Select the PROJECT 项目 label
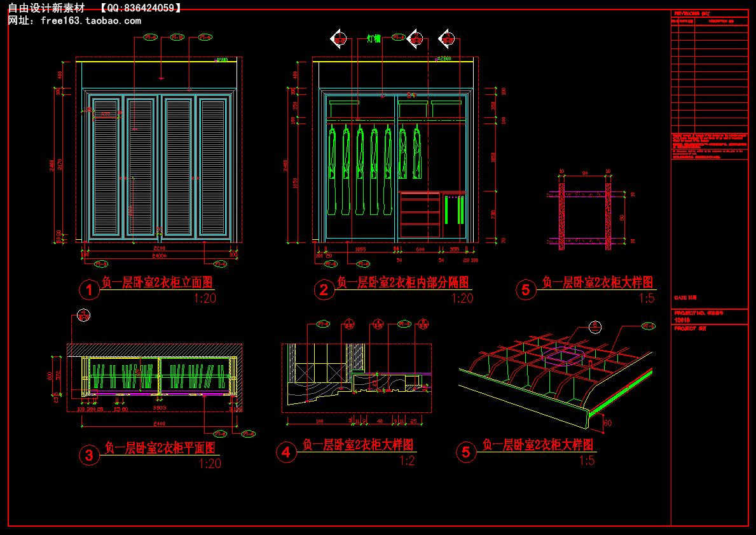This screenshot has width=756, height=535. point(690,328)
